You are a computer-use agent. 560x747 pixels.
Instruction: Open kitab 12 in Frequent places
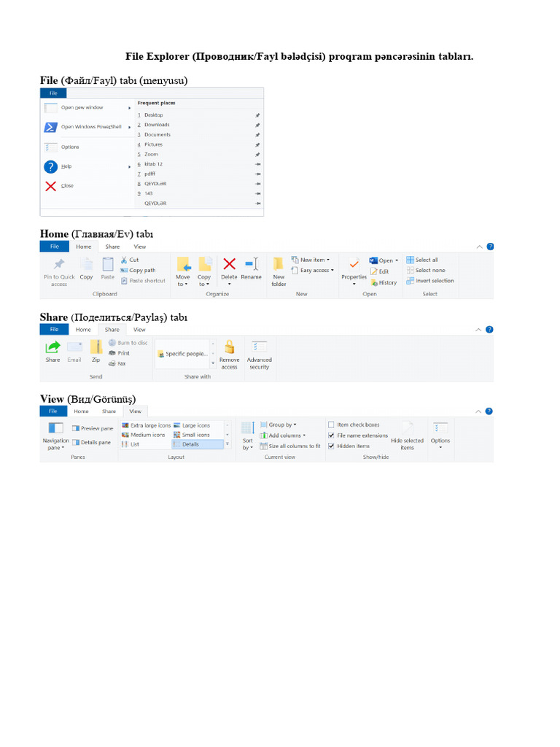click(153, 164)
